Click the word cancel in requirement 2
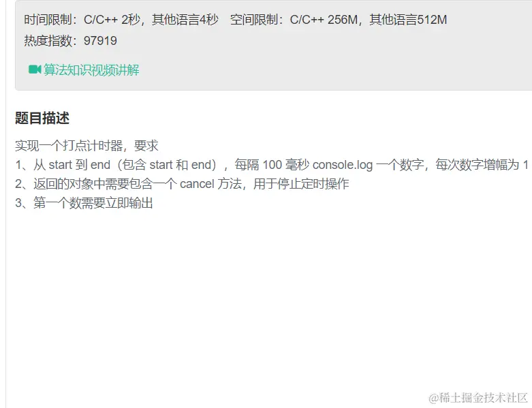The height and width of the screenshot is (408, 532). pyautogui.click(x=197, y=184)
